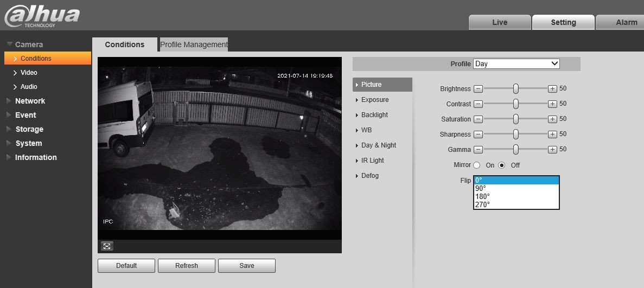Decrease Saturation with the minus button
The height and width of the screenshot is (288, 644).
478,119
